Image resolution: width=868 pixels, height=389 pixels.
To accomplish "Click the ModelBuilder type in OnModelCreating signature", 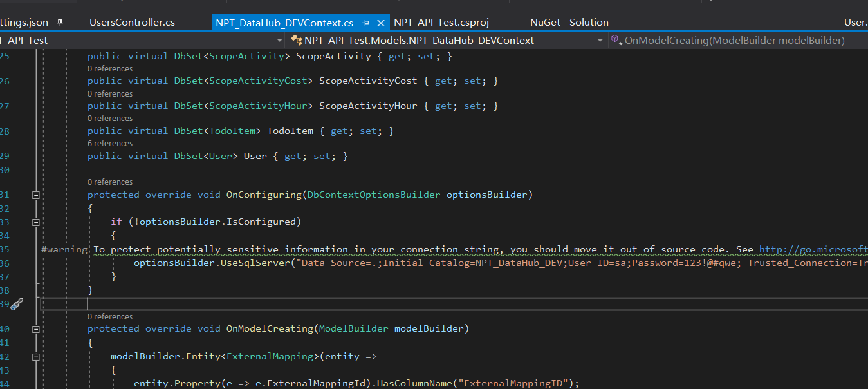I will (354, 329).
